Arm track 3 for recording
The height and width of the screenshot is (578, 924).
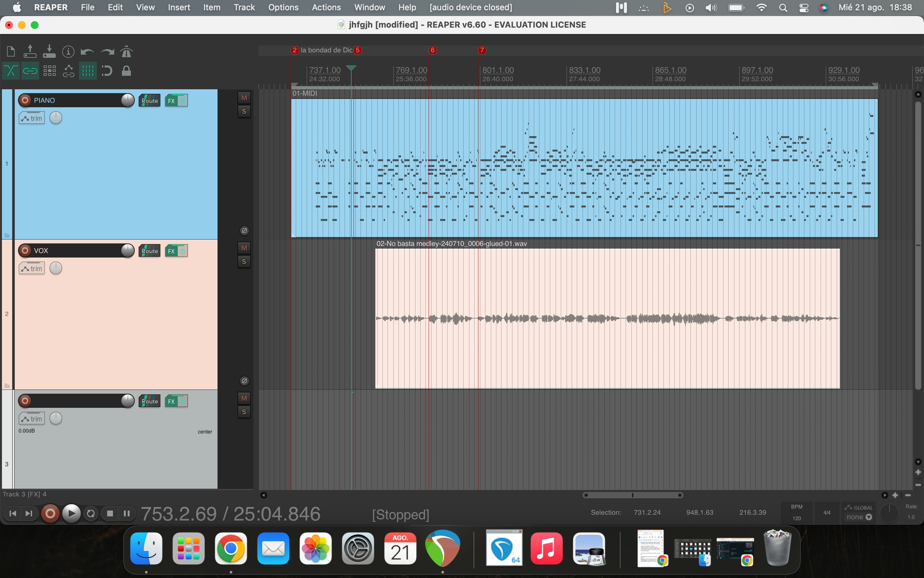tap(25, 401)
